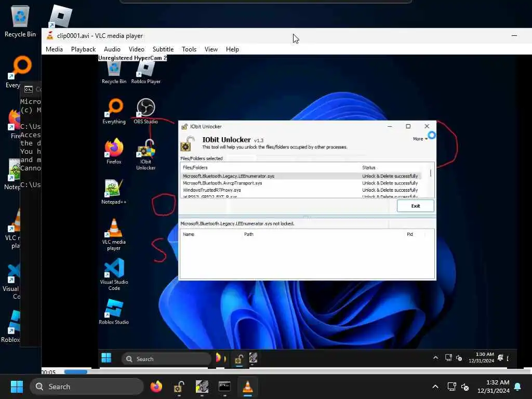Open the Video menu in VLC

[137, 49]
